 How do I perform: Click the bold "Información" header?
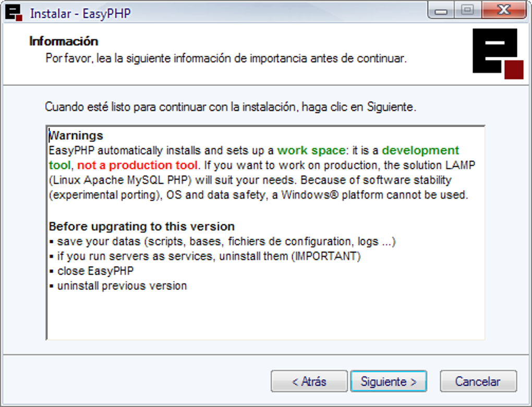tap(64, 41)
